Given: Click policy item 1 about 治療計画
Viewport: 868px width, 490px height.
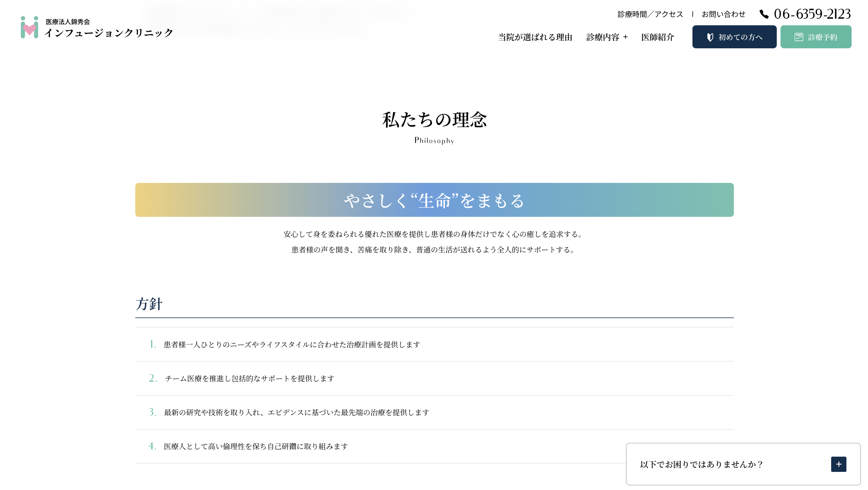Looking at the screenshot, I should pos(292,344).
